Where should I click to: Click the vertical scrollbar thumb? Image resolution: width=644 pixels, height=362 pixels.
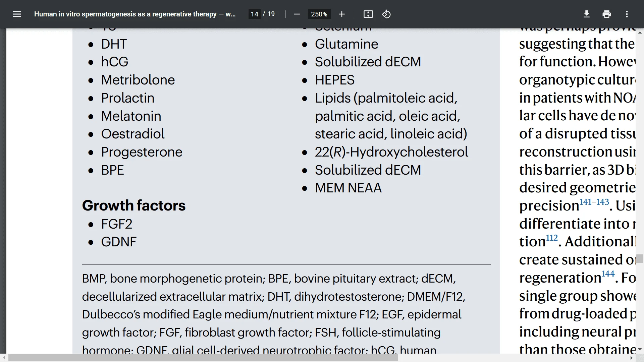[640, 259]
